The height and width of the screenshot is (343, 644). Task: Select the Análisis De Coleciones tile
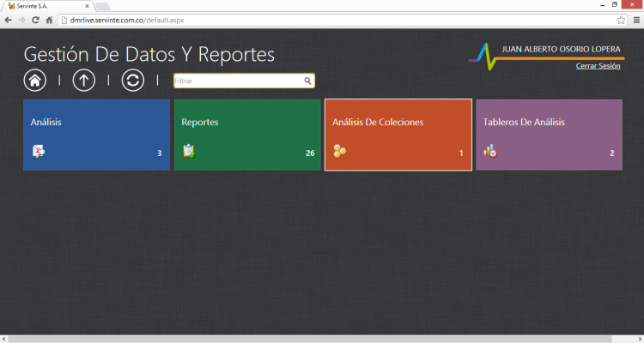coord(398,134)
